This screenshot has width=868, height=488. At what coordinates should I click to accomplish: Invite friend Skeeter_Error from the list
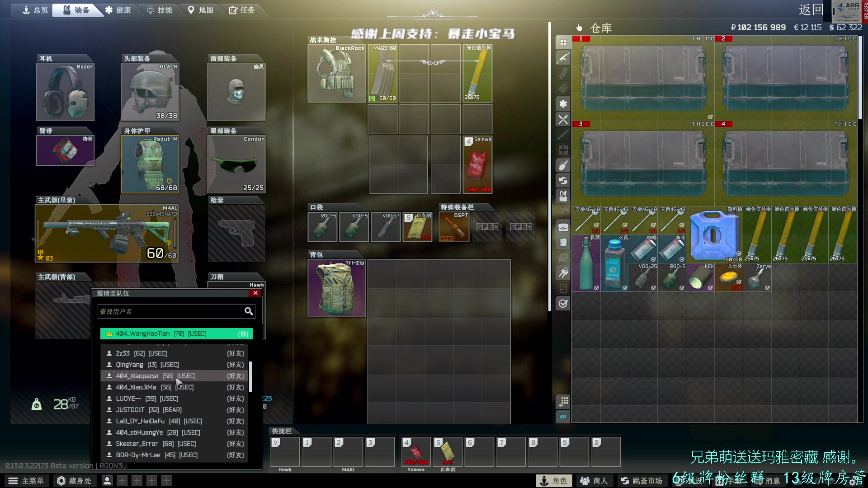(x=175, y=444)
